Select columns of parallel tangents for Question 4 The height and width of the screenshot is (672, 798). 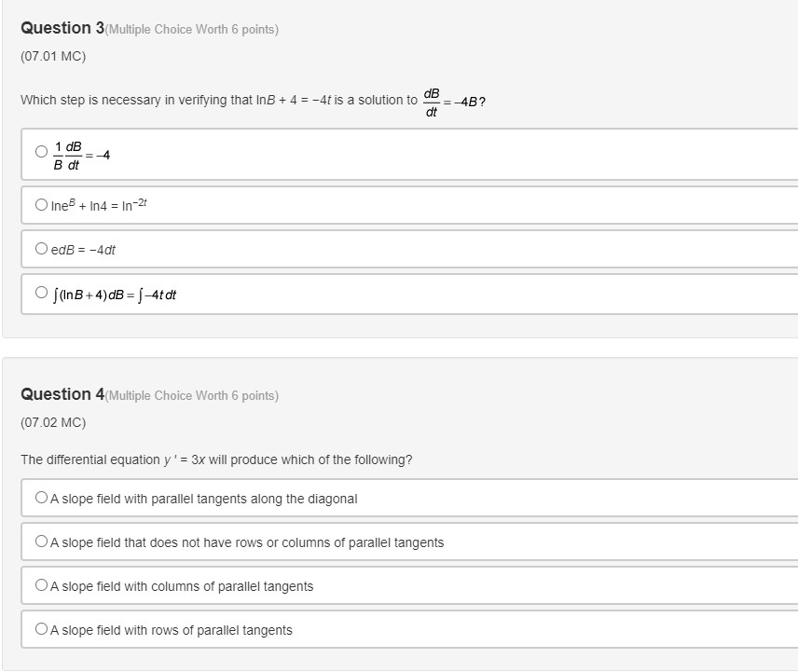39,586
